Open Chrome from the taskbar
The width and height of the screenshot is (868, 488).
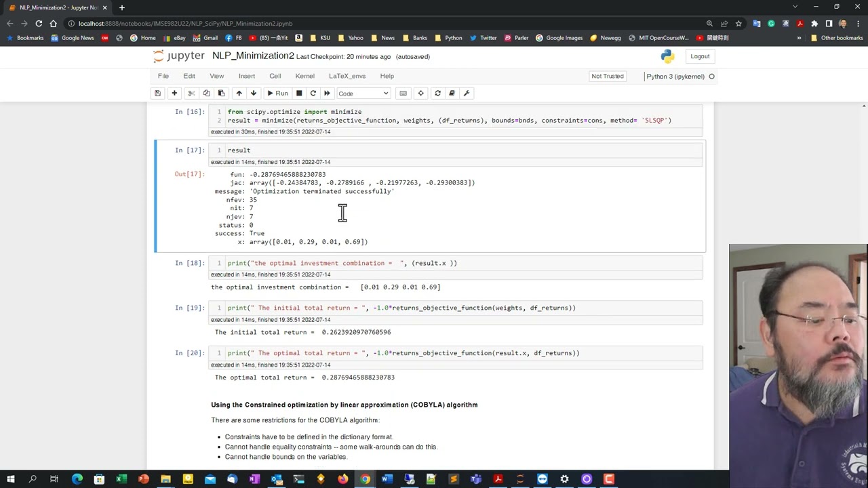(365, 479)
